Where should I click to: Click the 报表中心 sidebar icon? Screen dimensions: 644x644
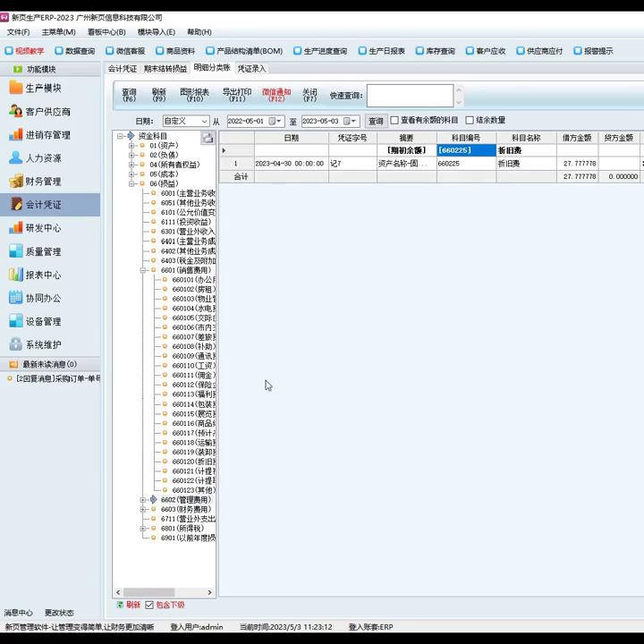16,275
